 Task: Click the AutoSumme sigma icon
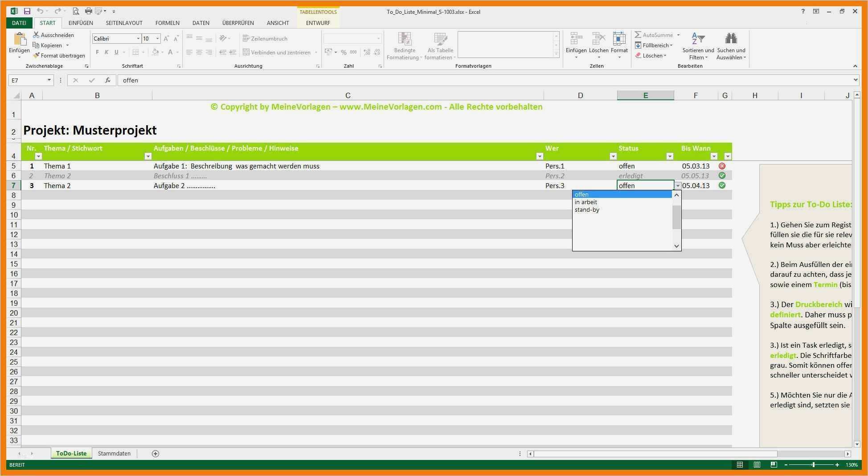click(639, 35)
